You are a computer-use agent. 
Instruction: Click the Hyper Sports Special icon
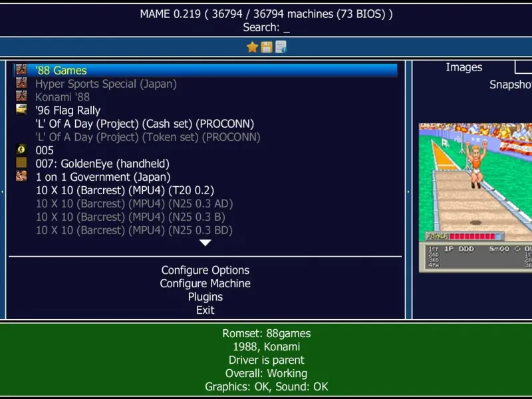[x=21, y=83]
